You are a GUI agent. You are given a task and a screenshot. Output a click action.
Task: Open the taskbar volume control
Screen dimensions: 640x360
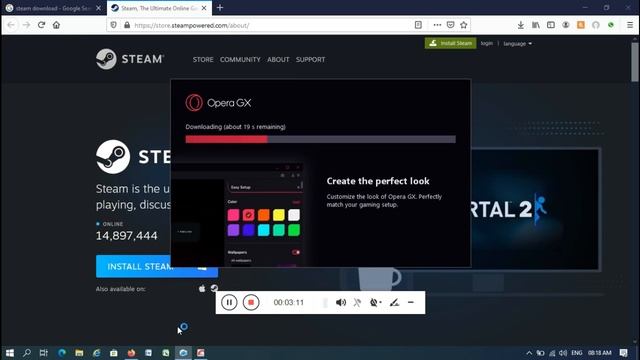coord(563,353)
